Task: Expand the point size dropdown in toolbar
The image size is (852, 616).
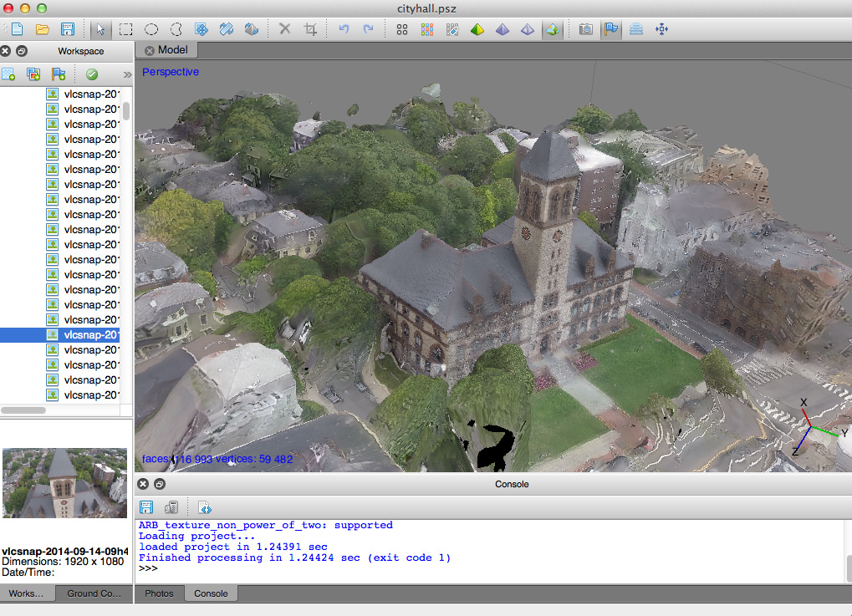Action: (401, 29)
